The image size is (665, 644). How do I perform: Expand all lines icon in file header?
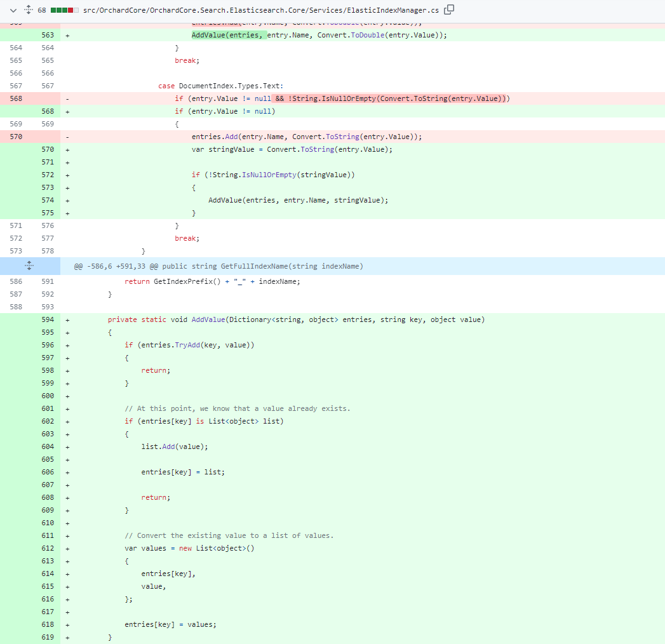pyautogui.click(x=29, y=10)
